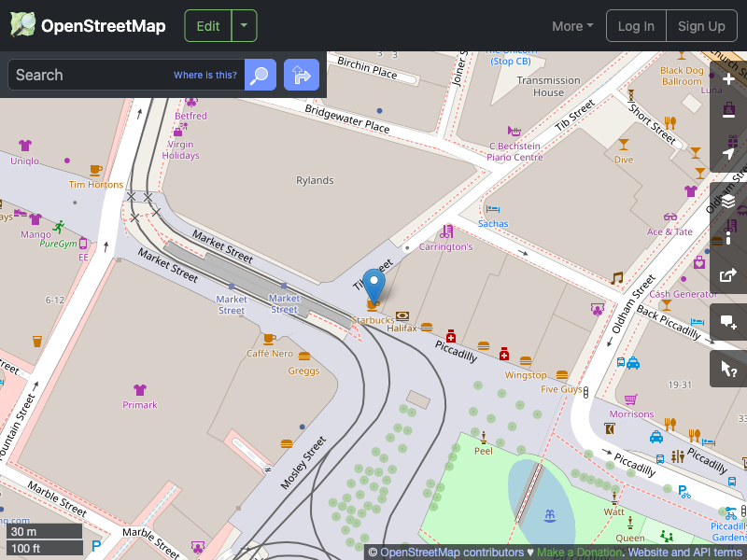747x560 pixels.
Task: Open the More menu
Action: click(571, 26)
